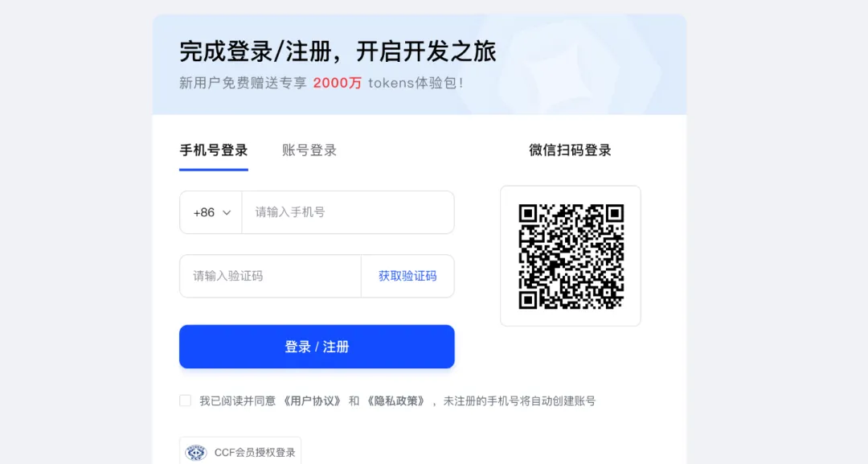Click 获取验证码 to request a code
Image resolution: width=868 pixels, height=464 pixels.
tap(407, 277)
